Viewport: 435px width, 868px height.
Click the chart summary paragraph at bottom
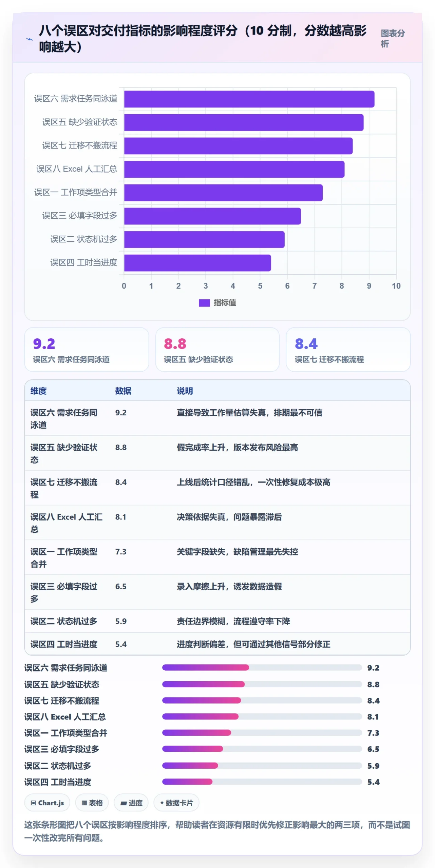pyautogui.click(x=217, y=831)
